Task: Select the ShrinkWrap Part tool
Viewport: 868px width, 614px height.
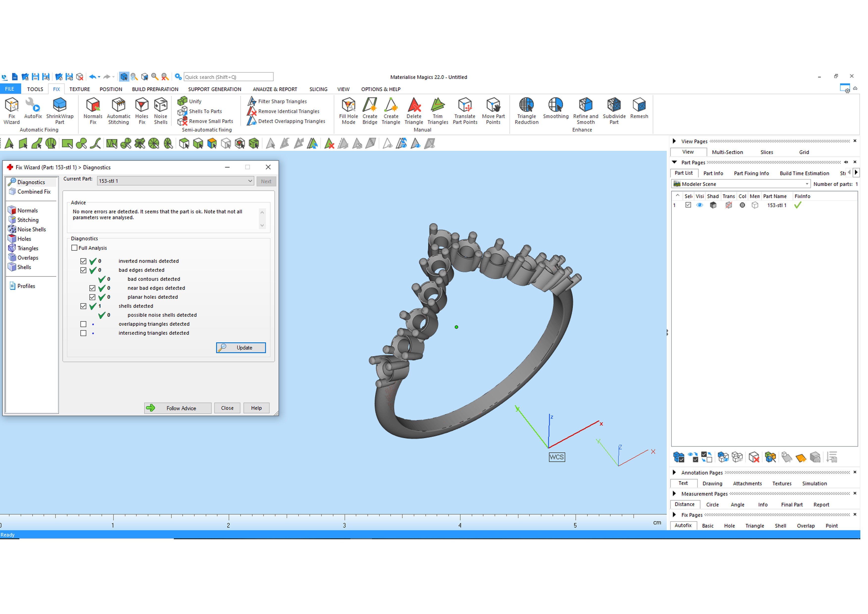Action: 60,111
